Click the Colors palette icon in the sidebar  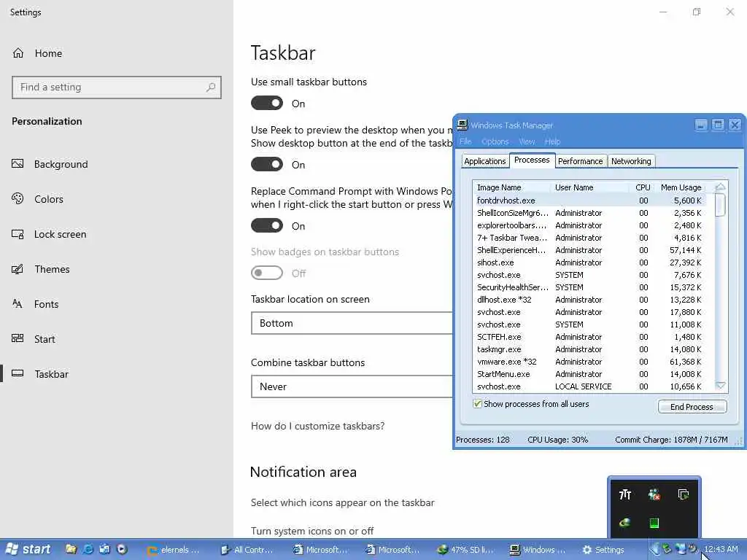coord(18,198)
